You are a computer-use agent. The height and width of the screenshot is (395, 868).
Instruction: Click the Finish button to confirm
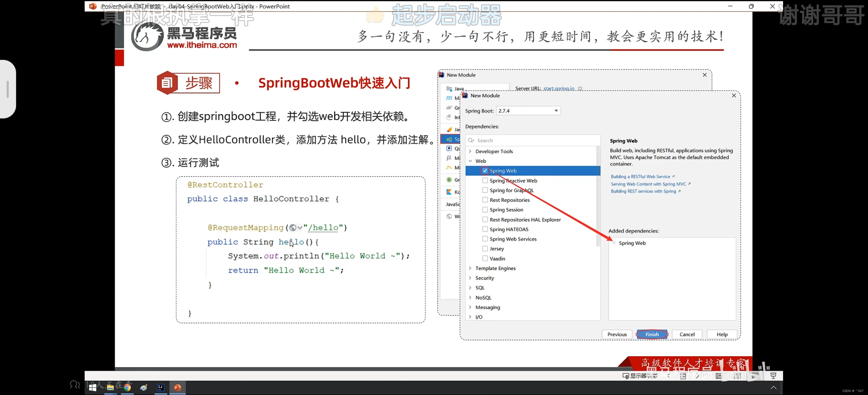coord(653,334)
